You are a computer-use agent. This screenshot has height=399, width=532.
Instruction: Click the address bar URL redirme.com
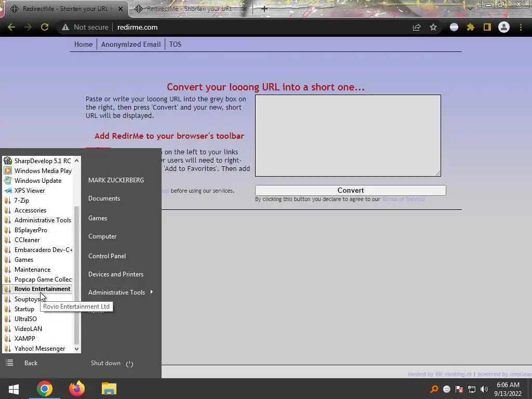tap(137, 27)
